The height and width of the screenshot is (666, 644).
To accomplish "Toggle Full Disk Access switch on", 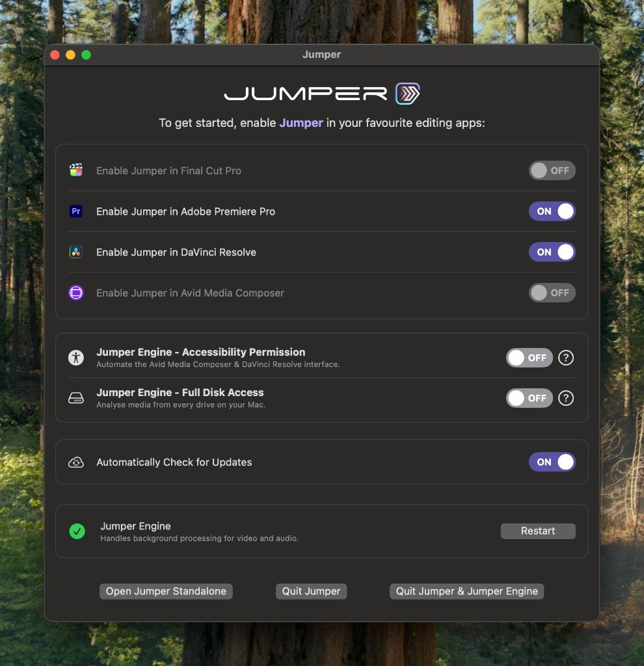I will point(530,398).
